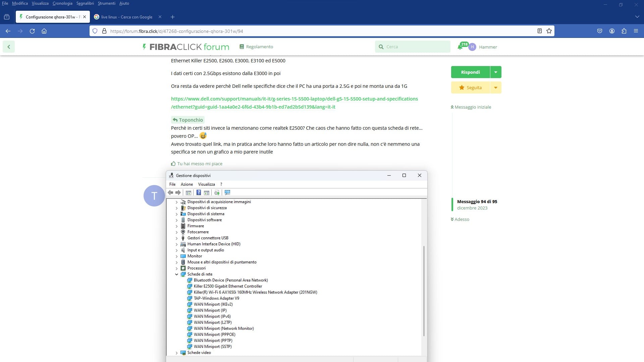This screenshot has height=362, width=644.
Task: View site security via padlock icon
Action: 104,31
